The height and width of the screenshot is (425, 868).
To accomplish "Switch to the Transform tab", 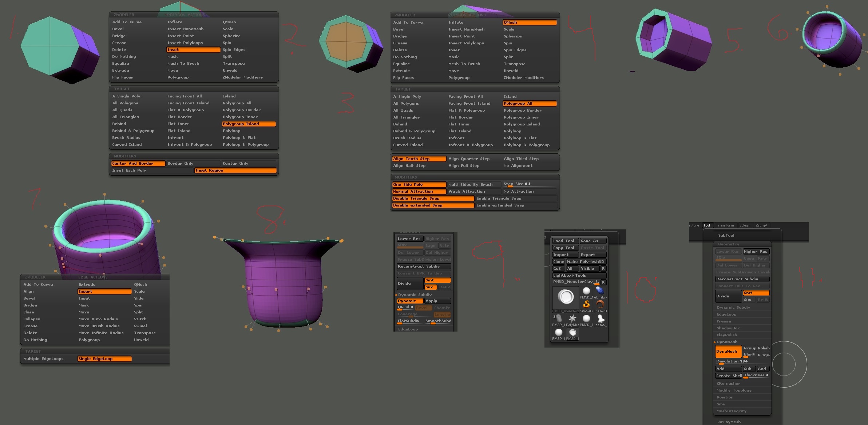I will [726, 225].
